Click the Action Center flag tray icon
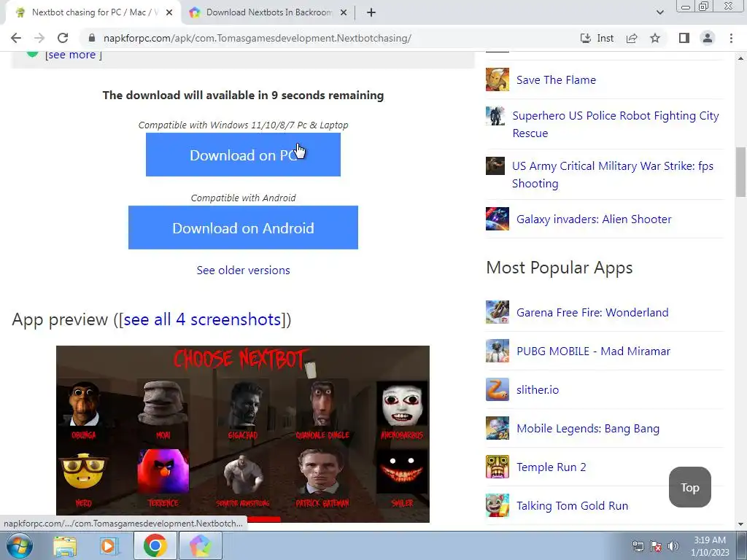The image size is (747, 560). pos(656,547)
